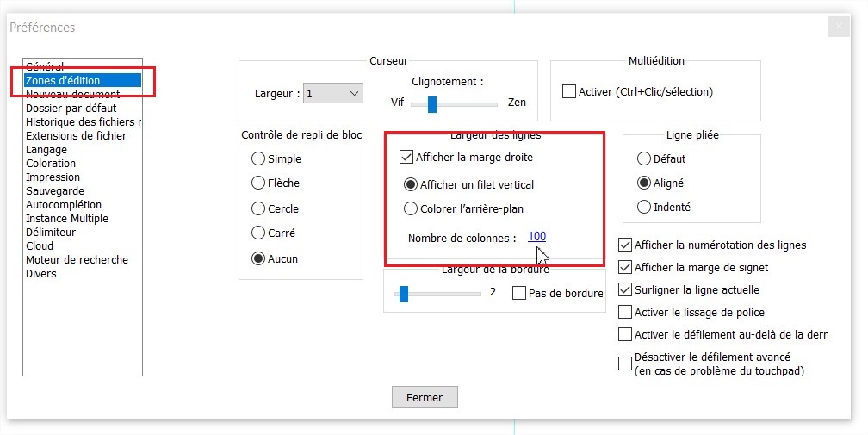Choose the Flèche fold style option
Screen dimensions: 868x435
point(258,183)
